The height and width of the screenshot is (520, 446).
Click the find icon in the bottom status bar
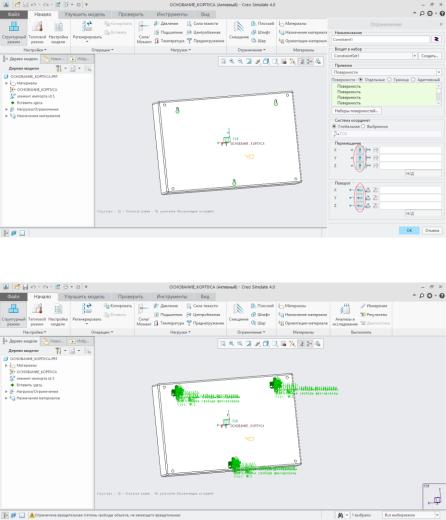click(341, 515)
